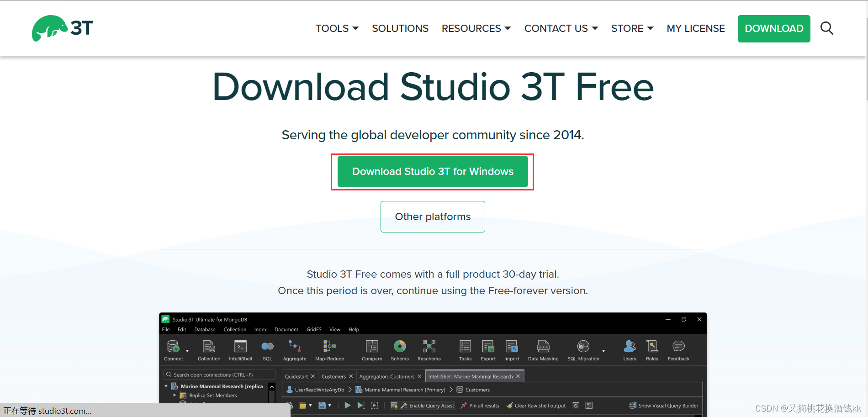Expand the TOOLS dropdown menu
The image size is (868, 417).
(337, 28)
